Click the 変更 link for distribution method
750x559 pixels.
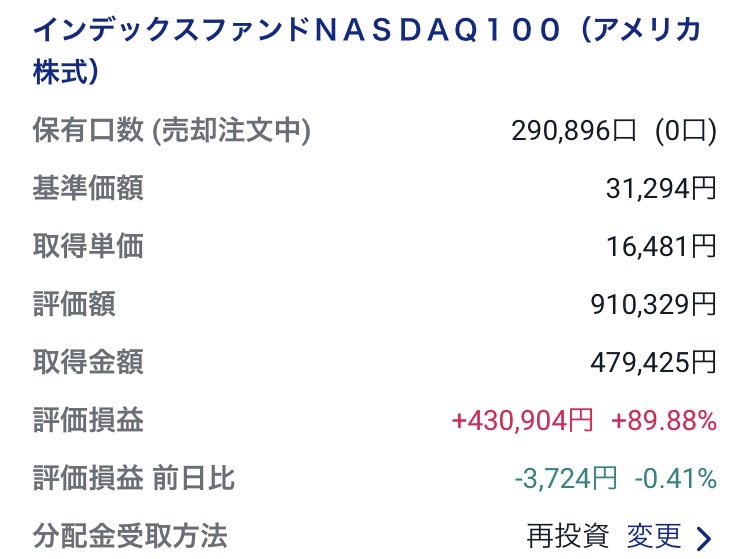[x=654, y=535]
